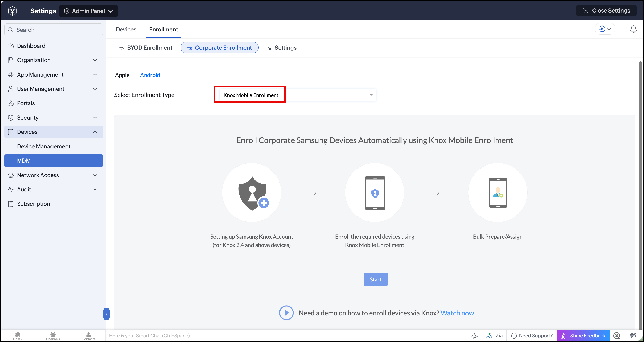Click the Devices icon in sidebar
This screenshot has height=342, width=644.
[11, 132]
